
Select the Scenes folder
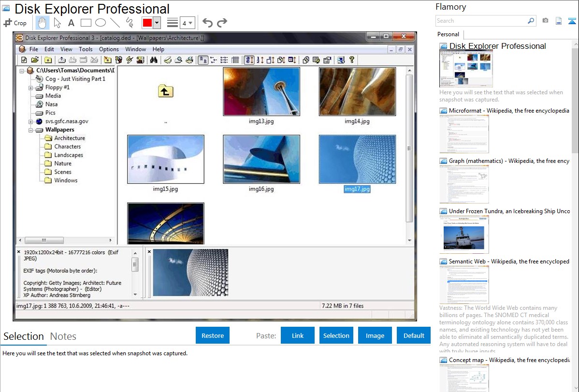point(58,172)
